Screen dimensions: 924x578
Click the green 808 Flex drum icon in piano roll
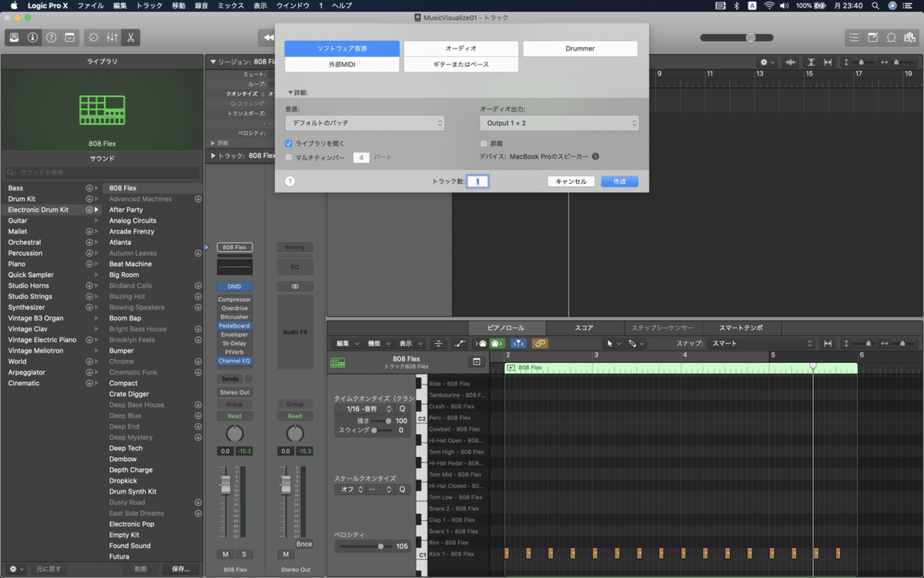click(x=338, y=362)
